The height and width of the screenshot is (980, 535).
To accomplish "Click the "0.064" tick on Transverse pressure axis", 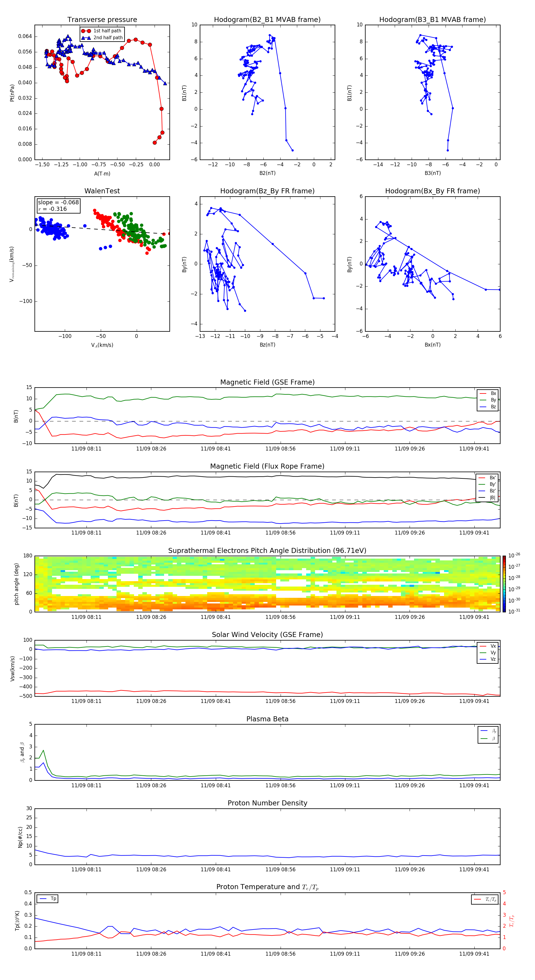I will pyautogui.click(x=25, y=37).
